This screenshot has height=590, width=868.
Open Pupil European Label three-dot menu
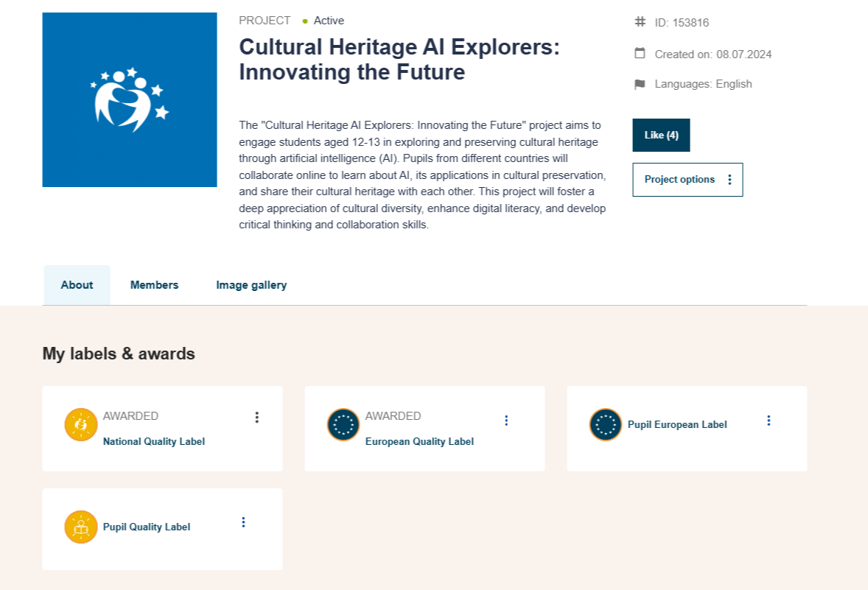click(x=769, y=421)
